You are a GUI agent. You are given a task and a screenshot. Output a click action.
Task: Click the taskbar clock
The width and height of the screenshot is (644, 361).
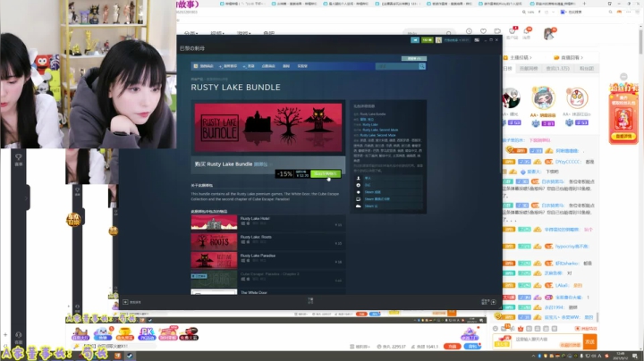pyautogui.click(x=620, y=356)
